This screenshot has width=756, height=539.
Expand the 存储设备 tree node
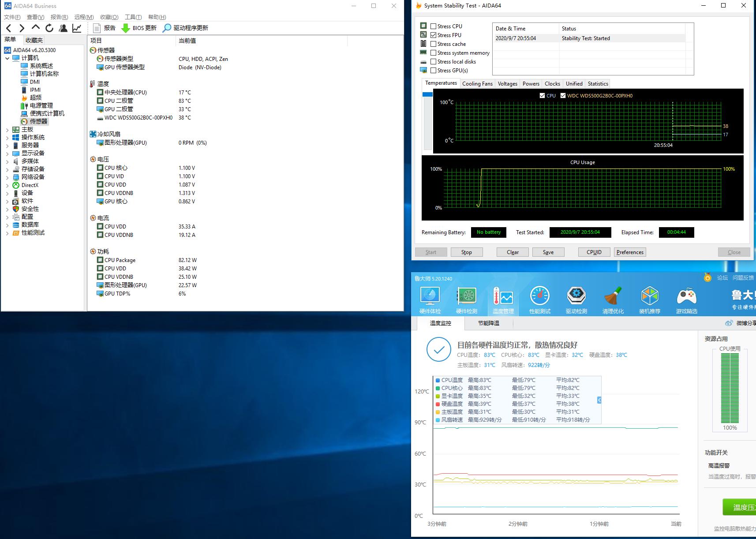pyautogui.click(x=7, y=169)
